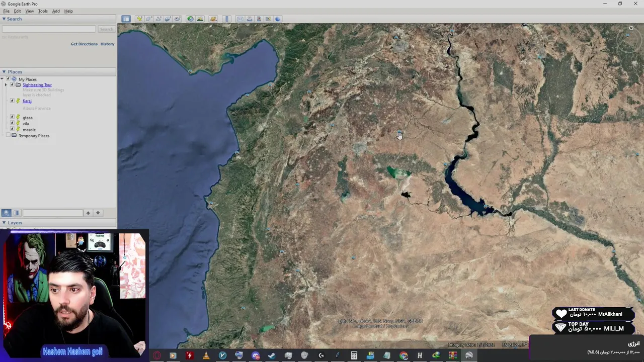Viewport: 644px width, 362px height.
Task: Open the Calculator from the taskbar
Action: click(x=354, y=356)
